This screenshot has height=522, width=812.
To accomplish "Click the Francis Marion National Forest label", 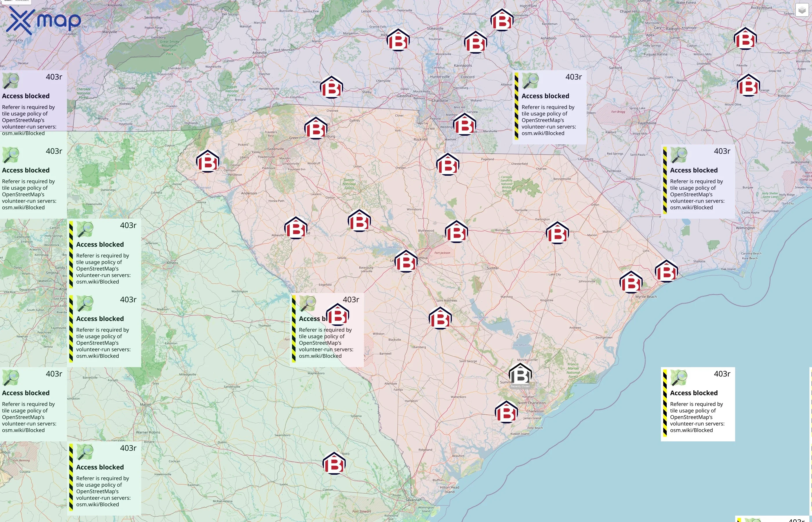I will pyautogui.click(x=573, y=371).
